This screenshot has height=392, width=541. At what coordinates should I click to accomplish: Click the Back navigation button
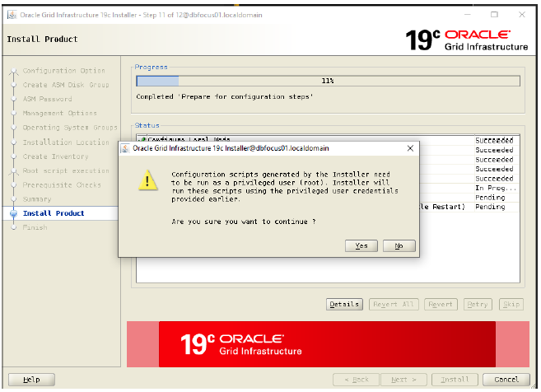pyautogui.click(x=356, y=380)
